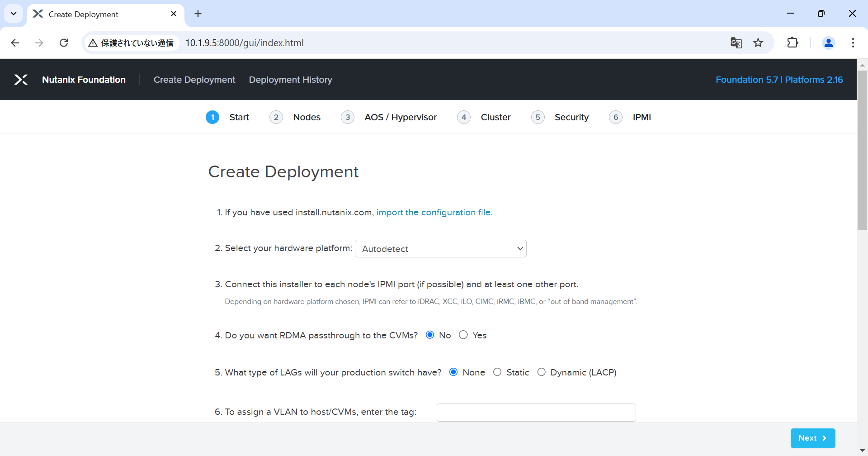Open Chrome three-dot menu
The height and width of the screenshot is (456, 868).
(853, 43)
